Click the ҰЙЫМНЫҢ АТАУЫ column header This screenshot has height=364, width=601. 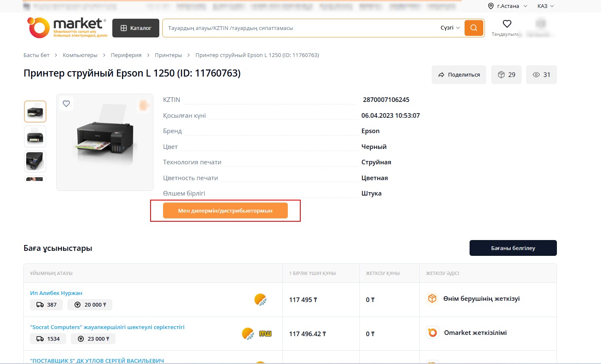pos(51,273)
